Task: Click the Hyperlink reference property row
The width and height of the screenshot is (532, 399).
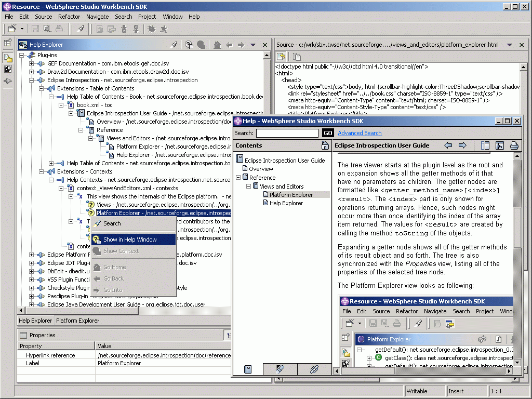Action: click(124, 355)
